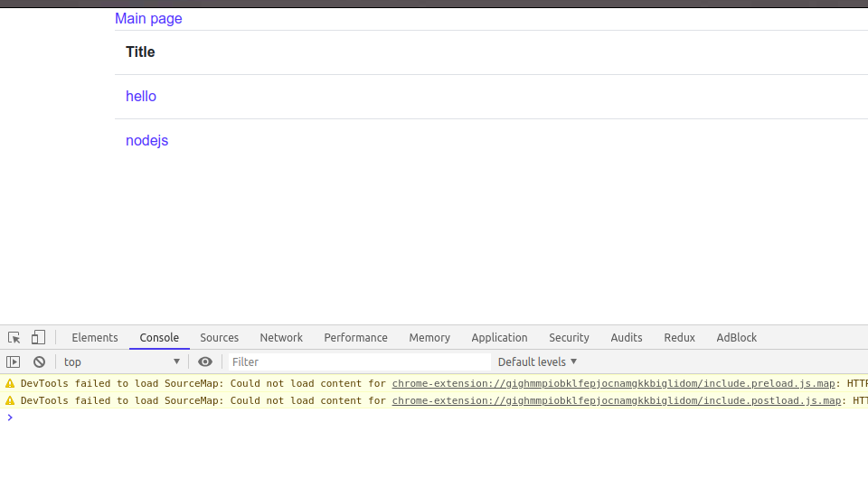This screenshot has height=488, width=868.
Task: Select the Title column header text
Action: (x=140, y=52)
